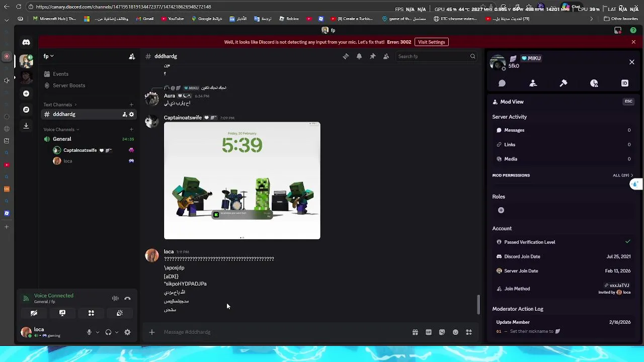This screenshot has height=362, width=644.
Task: Open soundboard button in voice panel
Action: (120, 313)
